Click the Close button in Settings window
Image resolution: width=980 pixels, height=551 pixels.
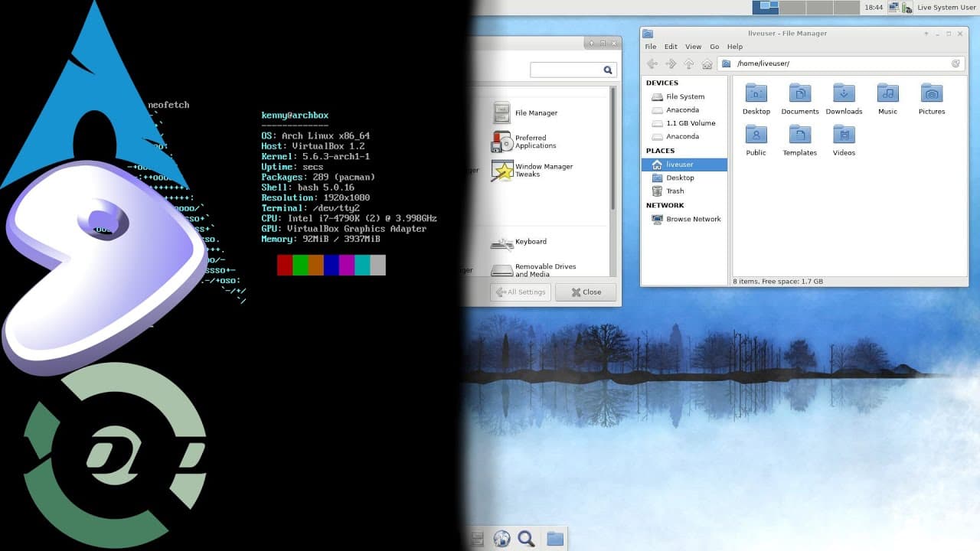[x=584, y=292]
